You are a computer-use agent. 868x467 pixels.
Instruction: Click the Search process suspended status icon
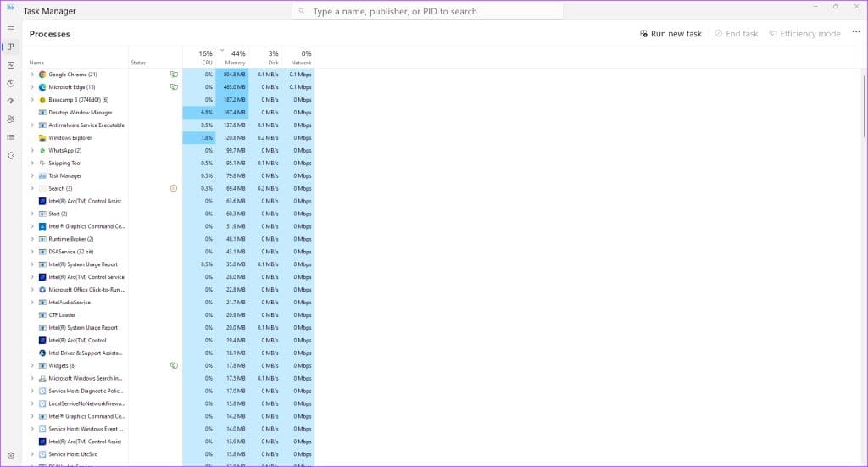(174, 188)
